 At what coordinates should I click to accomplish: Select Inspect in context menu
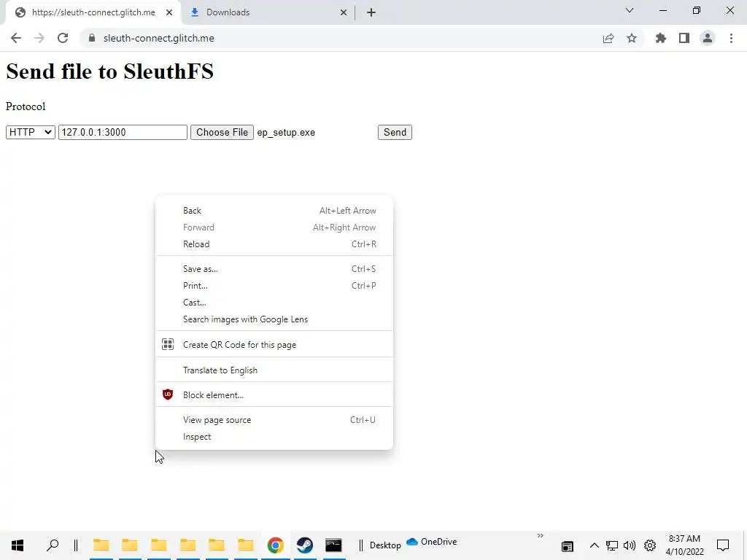274,436
